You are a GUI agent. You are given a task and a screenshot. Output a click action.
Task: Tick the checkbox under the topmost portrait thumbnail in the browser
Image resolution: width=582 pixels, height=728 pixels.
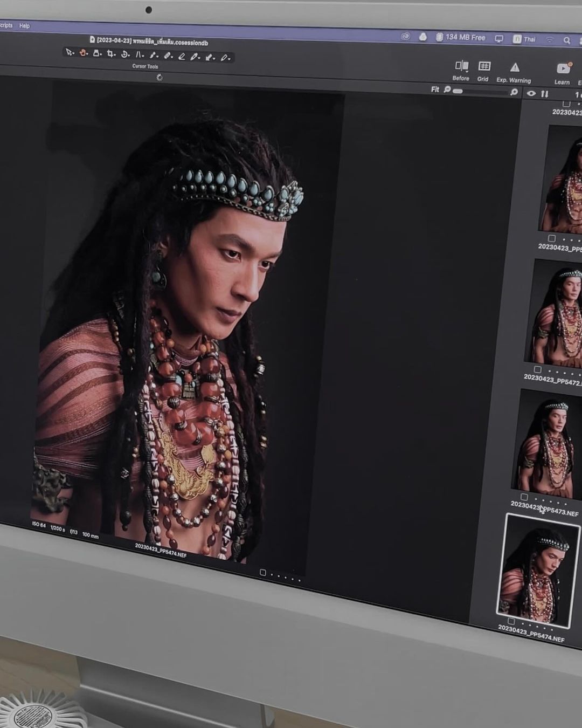[x=552, y=238]
